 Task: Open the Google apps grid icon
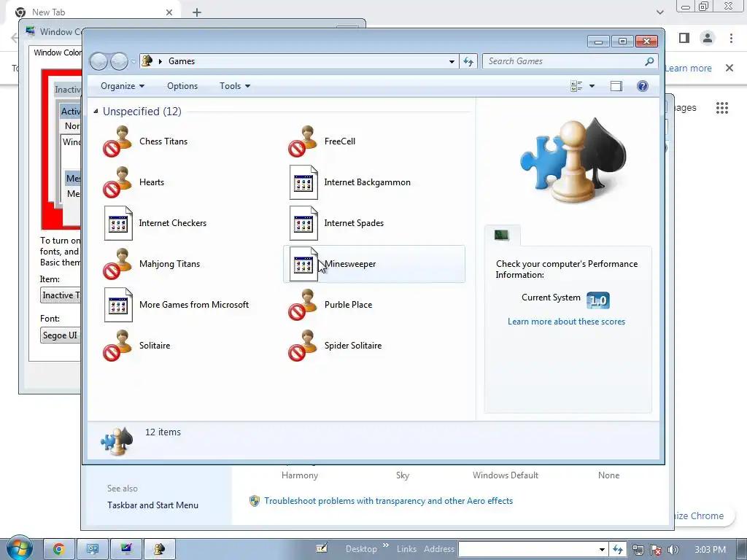[x=721, y=108]
